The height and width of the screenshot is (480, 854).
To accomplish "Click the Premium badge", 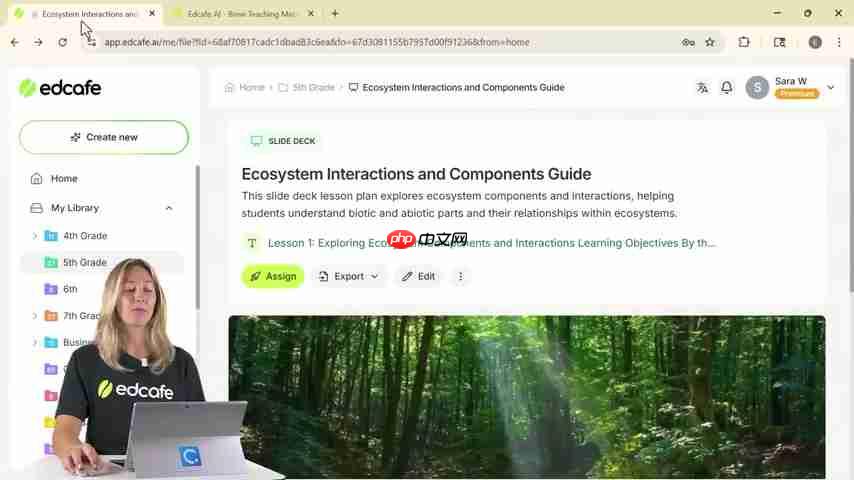I will [796, 94].
